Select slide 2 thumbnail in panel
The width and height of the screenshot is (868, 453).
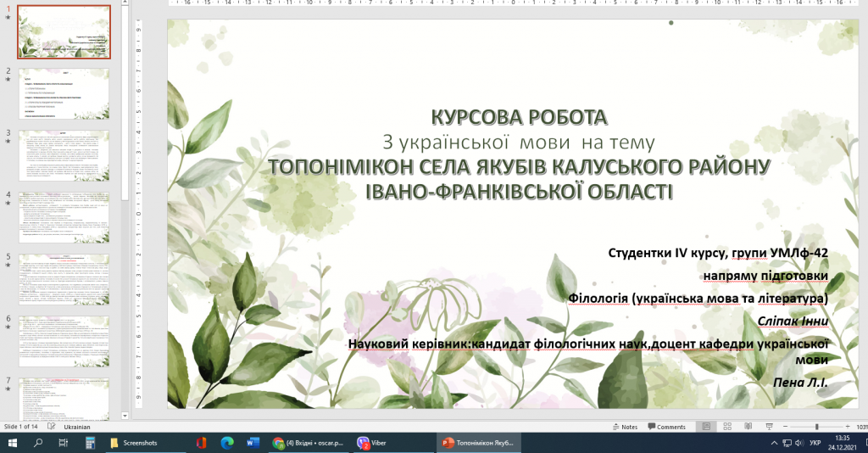[64, 93]
